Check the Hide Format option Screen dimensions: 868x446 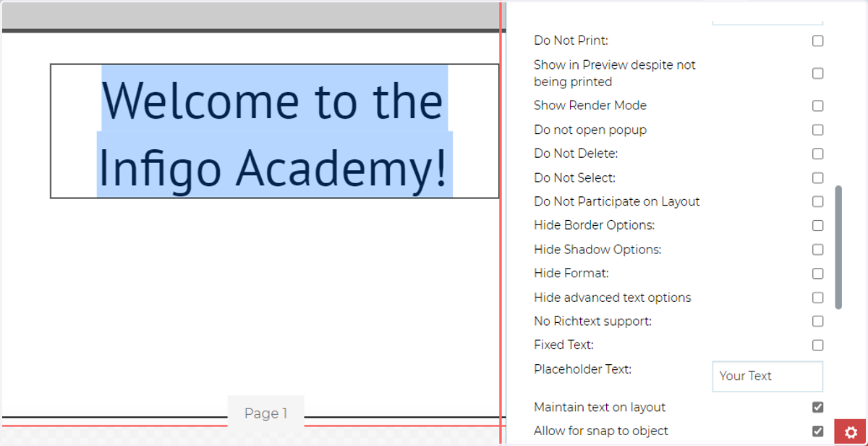[x=817, y=274]
